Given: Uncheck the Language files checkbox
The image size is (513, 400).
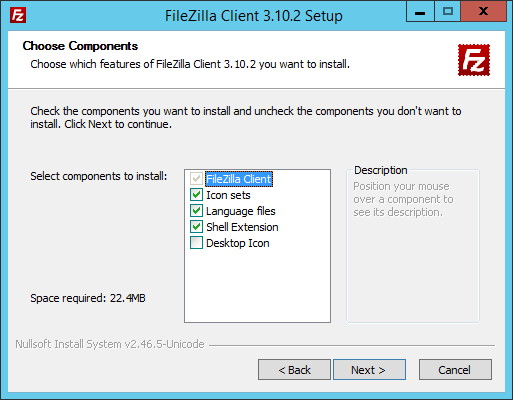Looking at the screenshot, I should [196, 211].
